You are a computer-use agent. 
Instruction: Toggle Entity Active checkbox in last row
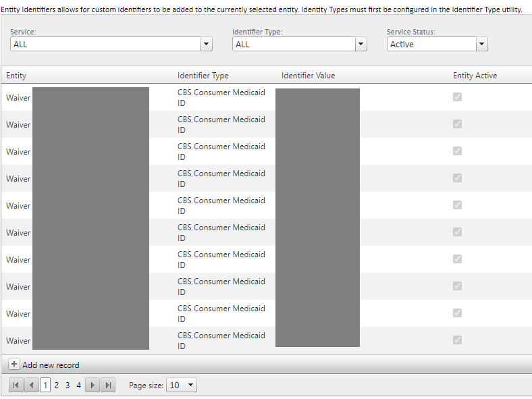457,340
